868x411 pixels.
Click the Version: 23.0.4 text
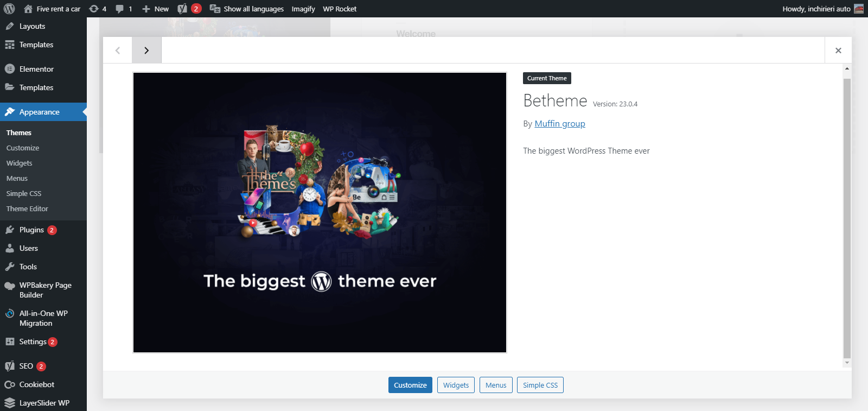click(x=615, y=104)
